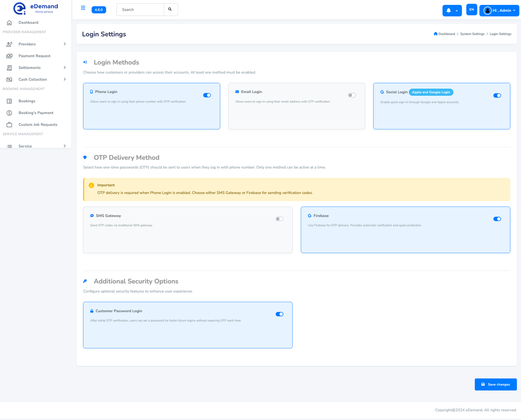Image resolution: width=521 pixels, height=420 pixels.
Task: Open the Dashboard from the sidebar
Action: click(28, 22)
